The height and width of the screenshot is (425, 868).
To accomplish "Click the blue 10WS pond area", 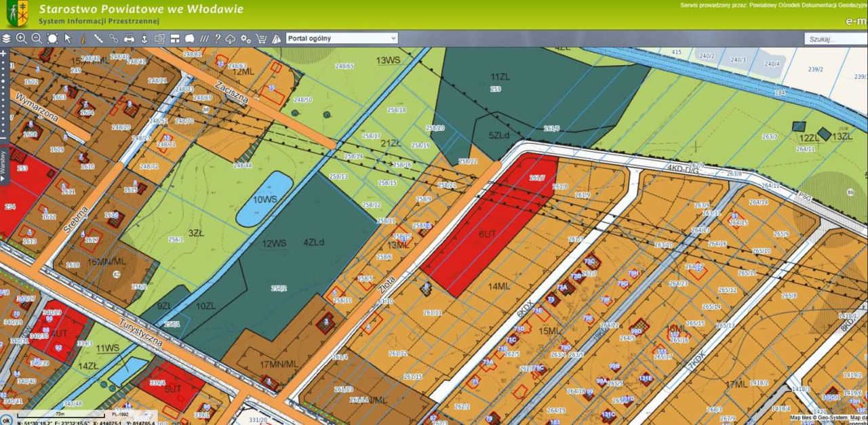I will point(264,199).
